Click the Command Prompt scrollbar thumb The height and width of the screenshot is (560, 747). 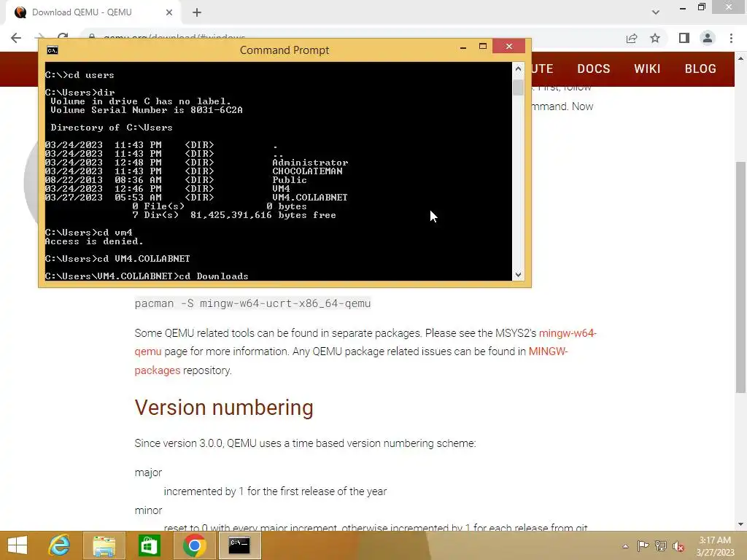519,87
